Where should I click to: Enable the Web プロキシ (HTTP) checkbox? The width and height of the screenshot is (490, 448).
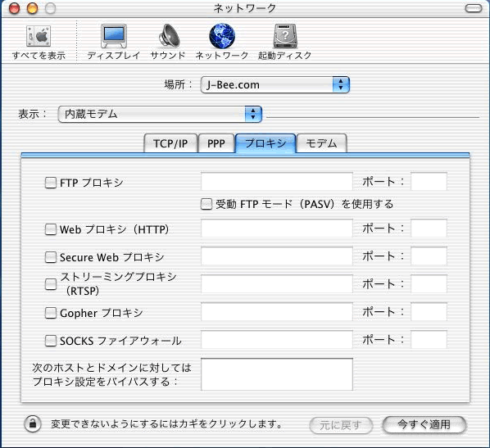(x=50, y=229)
